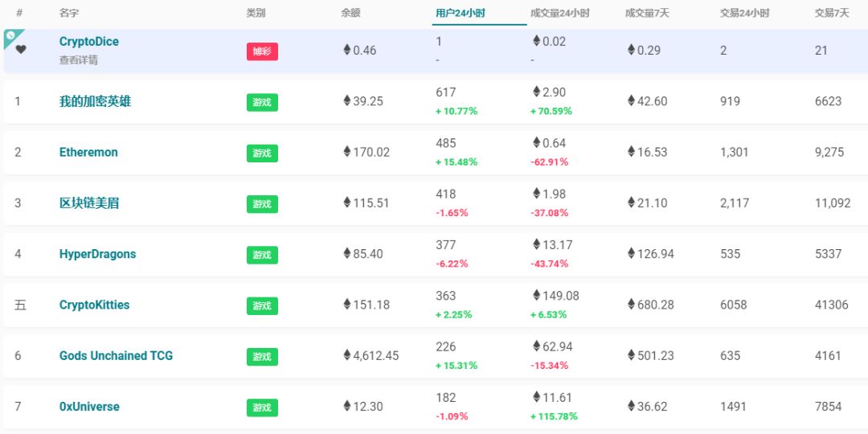The image size is (868, 434).
Task: Sort by 成交量7天 column header
Action: (x=647, y=13)
